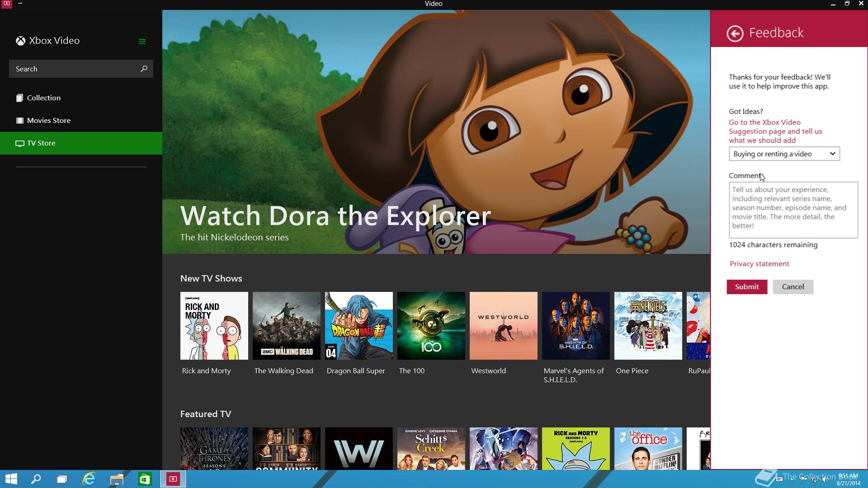This screenshot has width=868, height=488.
Task: Open the Rick and Morty thumbnail
Action: 214,326
